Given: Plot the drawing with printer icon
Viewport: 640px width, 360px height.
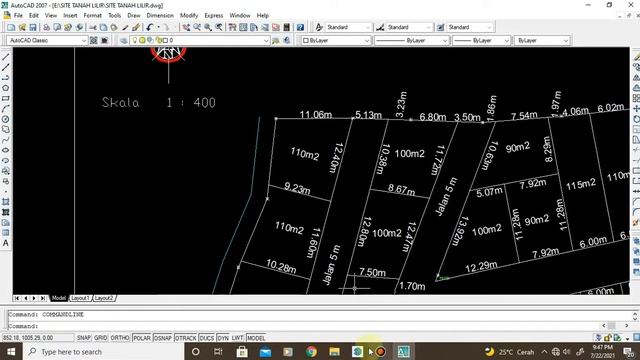Looking at the screenshot, I should pos(46,27).
